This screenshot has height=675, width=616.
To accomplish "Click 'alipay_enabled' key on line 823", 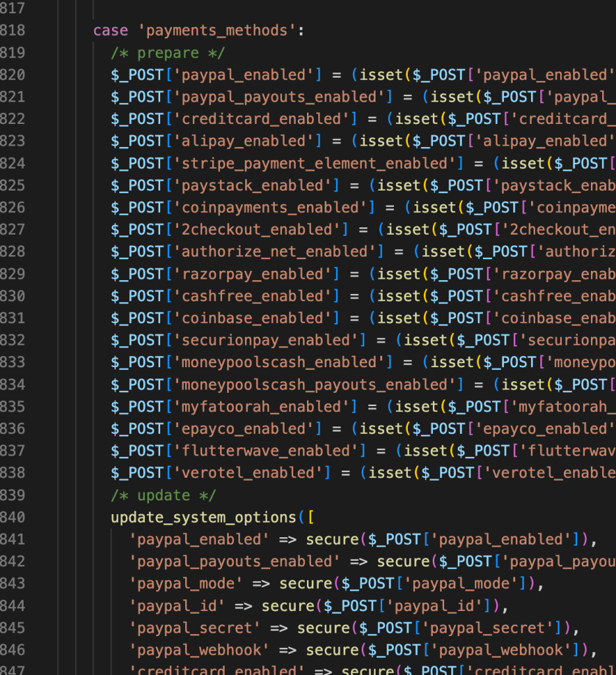I will [244, 141].
